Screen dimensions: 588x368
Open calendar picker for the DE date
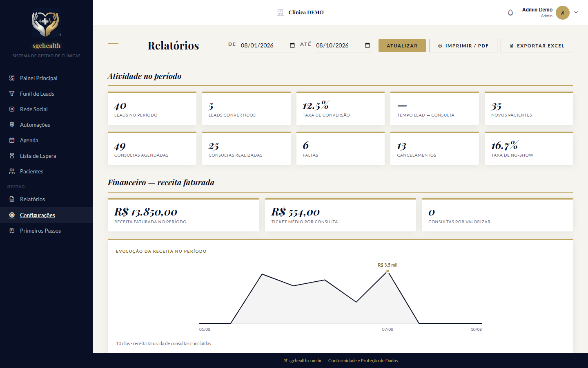pos(292,45)
